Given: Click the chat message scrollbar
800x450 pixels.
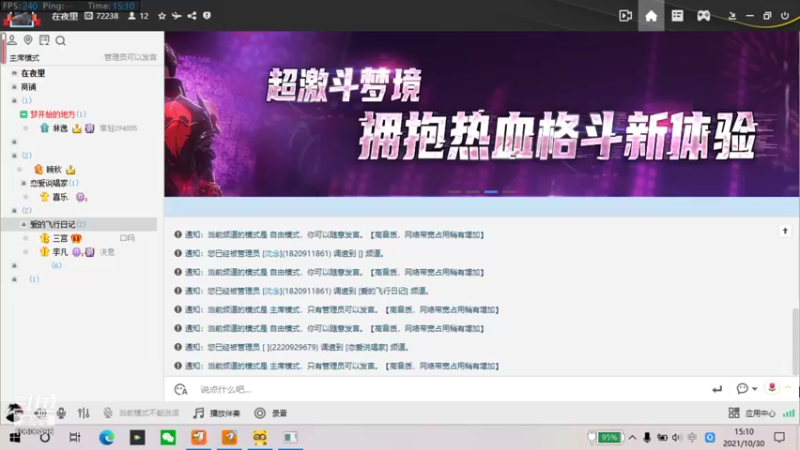Looking at the screenshot, I should point(796,341).
